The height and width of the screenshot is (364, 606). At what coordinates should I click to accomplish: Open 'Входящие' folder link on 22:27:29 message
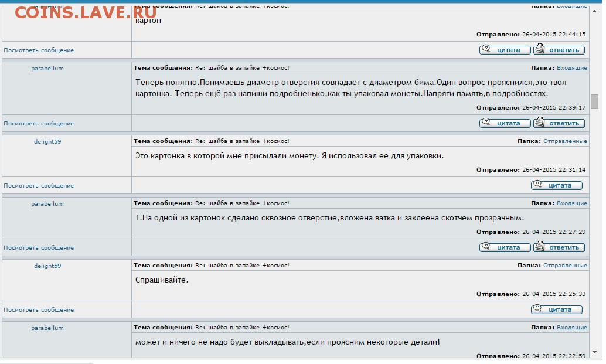(571, 203)
